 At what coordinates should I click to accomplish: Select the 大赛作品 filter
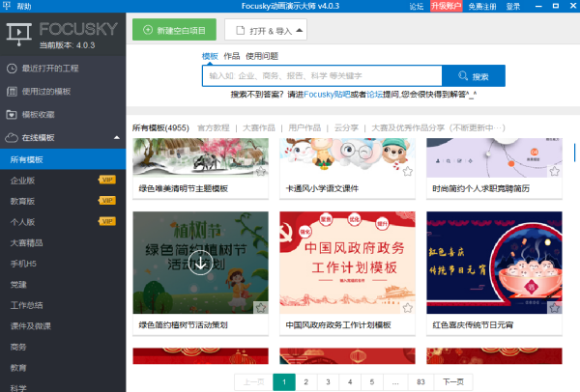[x=259, y=127]
